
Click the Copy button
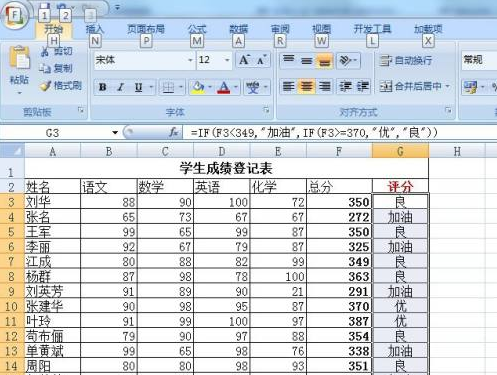coord(56,68)
